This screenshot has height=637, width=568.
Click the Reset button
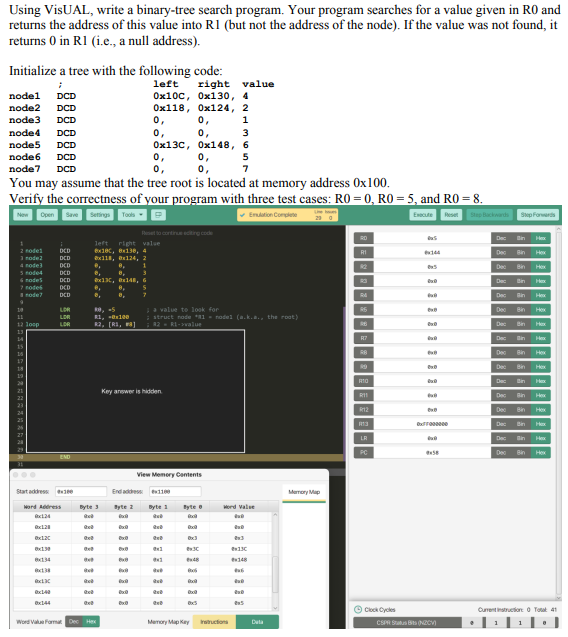451,215
